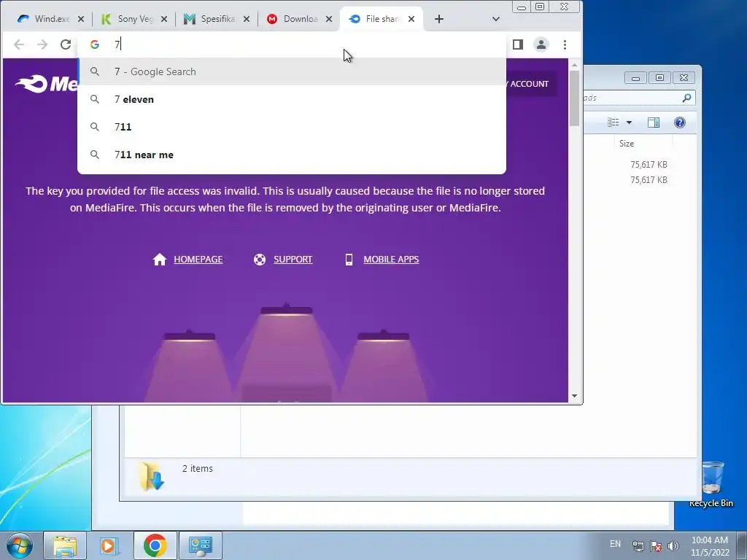Click the vertical scrollbar thumb in Chrome
747x560 pixels.
click(575, 98)
